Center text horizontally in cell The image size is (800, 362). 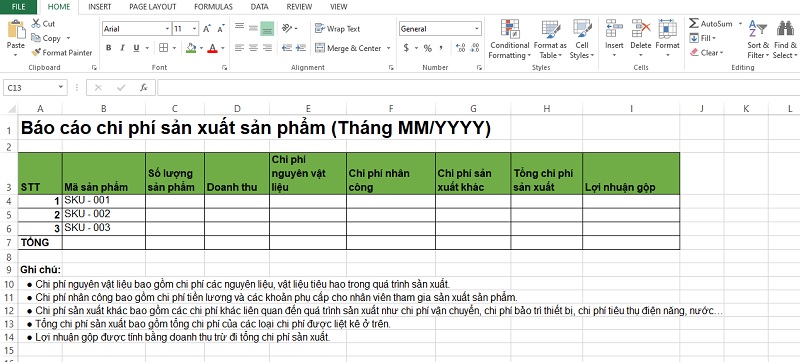click(253, 48)
